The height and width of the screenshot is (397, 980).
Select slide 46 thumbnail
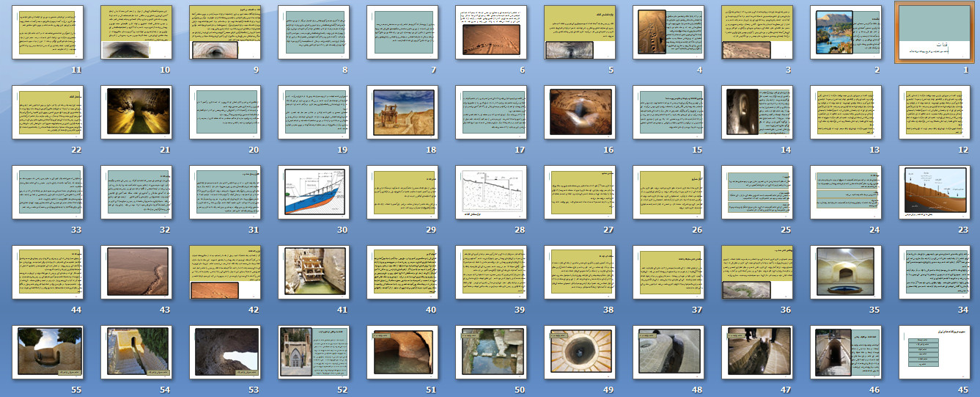(846, 352)
